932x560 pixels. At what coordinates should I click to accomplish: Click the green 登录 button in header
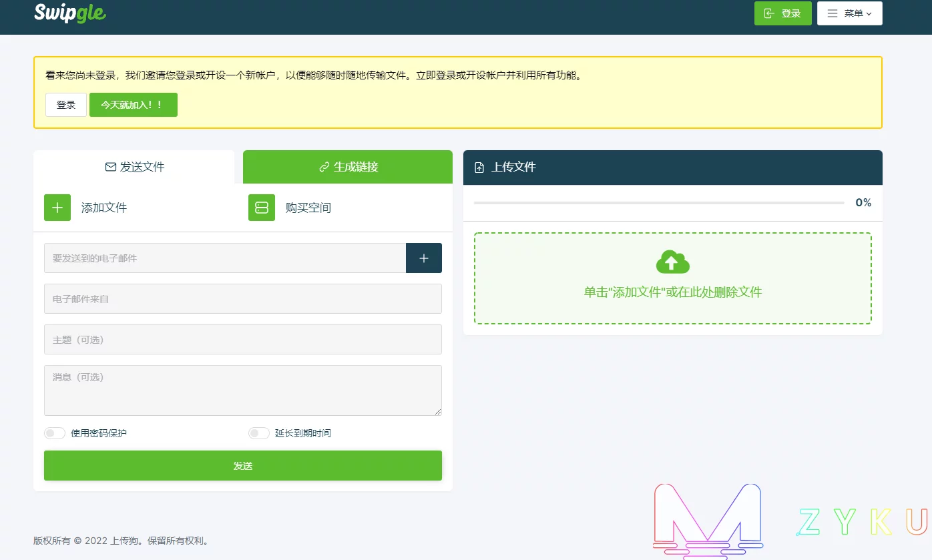tap(782, 13)
